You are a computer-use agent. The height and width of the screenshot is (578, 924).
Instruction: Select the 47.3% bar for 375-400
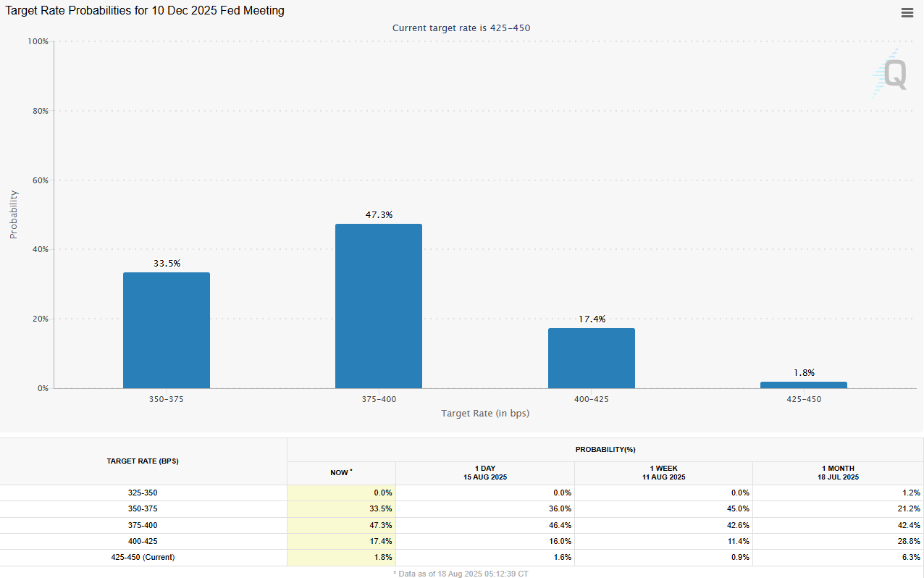click(378, 304)
